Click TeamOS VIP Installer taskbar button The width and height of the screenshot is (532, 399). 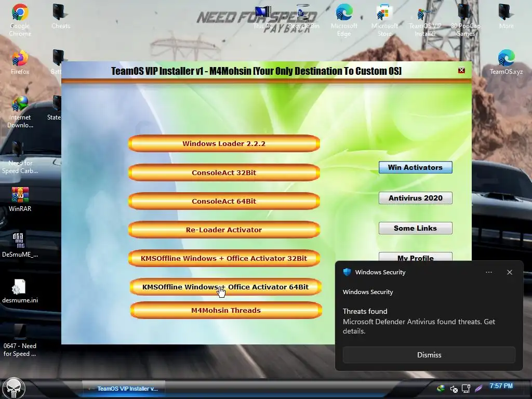pyautogui.click(x=124, y=389)
